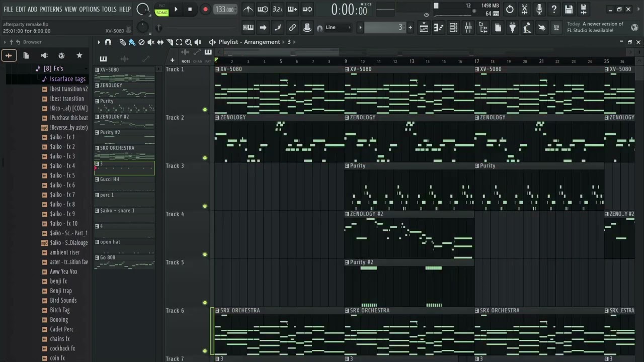
Task: Enable wait for input before recording
Action: coord(263,9)
